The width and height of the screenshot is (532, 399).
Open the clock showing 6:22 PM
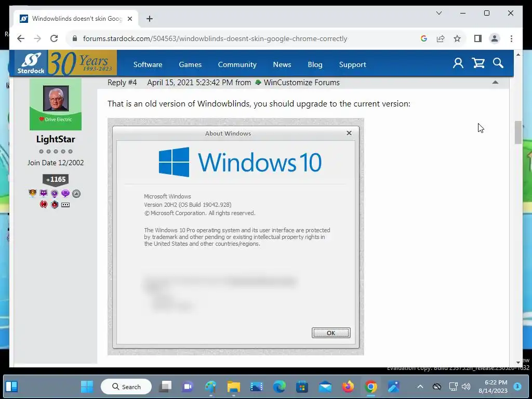click(493, 387)
